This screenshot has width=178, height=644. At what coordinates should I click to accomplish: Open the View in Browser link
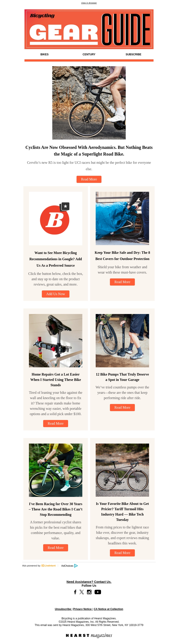tap(89, 3)
